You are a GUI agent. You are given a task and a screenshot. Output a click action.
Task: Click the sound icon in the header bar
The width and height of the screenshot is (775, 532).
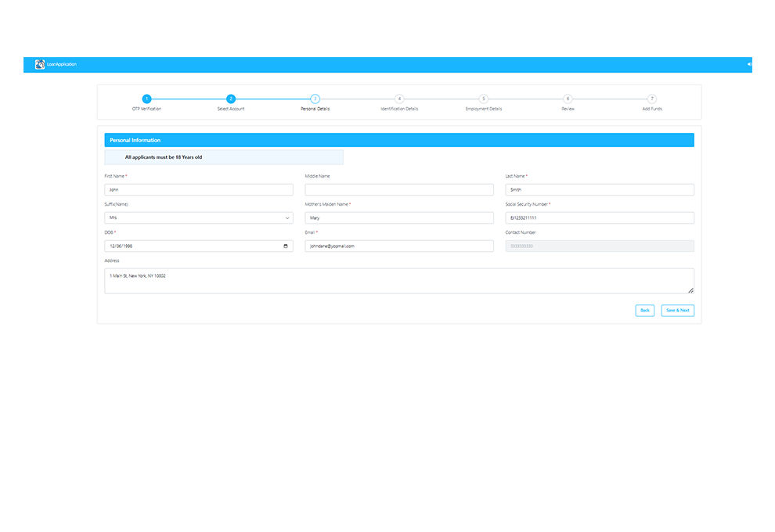coord(748,64)
